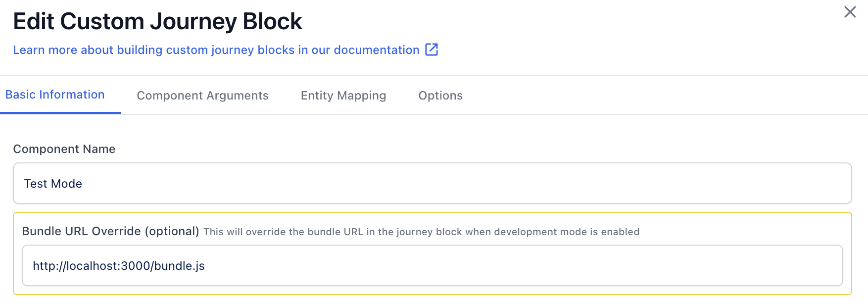The image size is (868, 307).
Task: Click the word Mapping in the tab bar
Action: click(361, 96)
